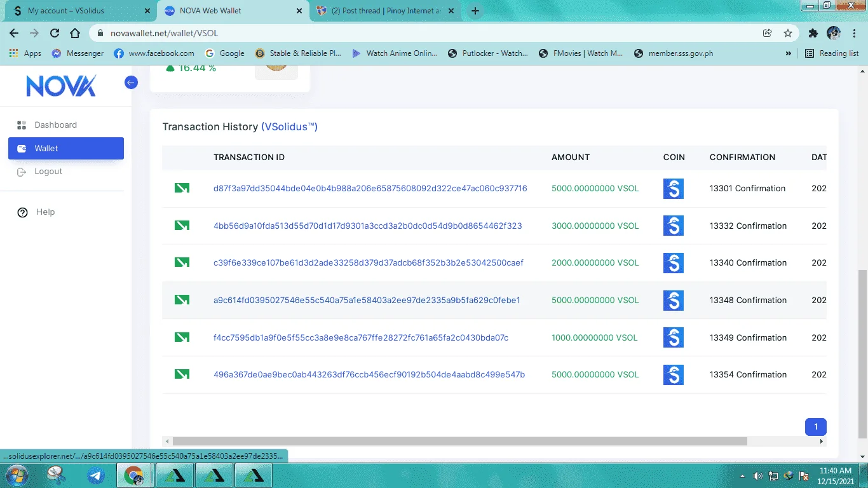
Task: Click the CONFIRMATION column header
Action: [742, 157]
